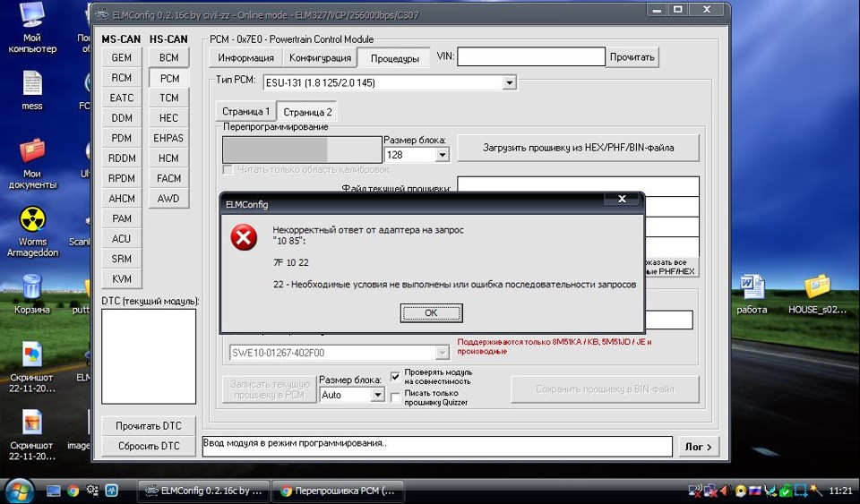The height and width of the screenshot is (504, 860).
Task: Select the TCM module button
Action: (169, 98)
